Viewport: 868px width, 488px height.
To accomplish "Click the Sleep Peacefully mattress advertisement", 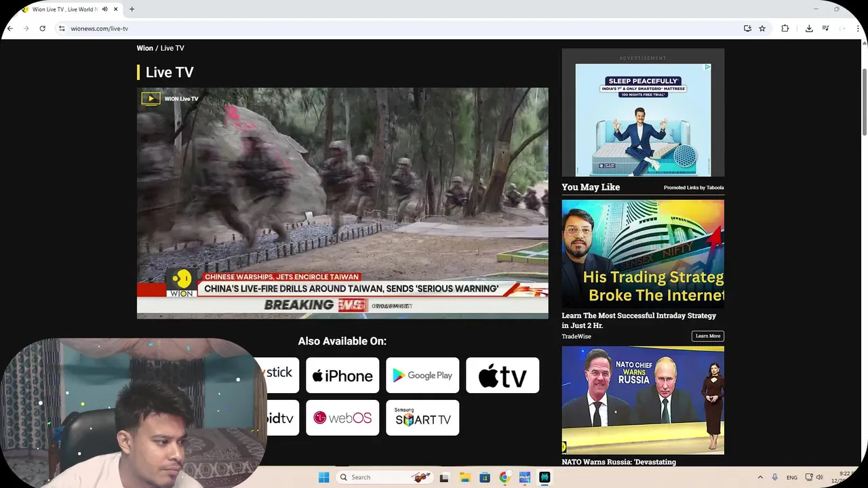I will (x=643, y=120).
